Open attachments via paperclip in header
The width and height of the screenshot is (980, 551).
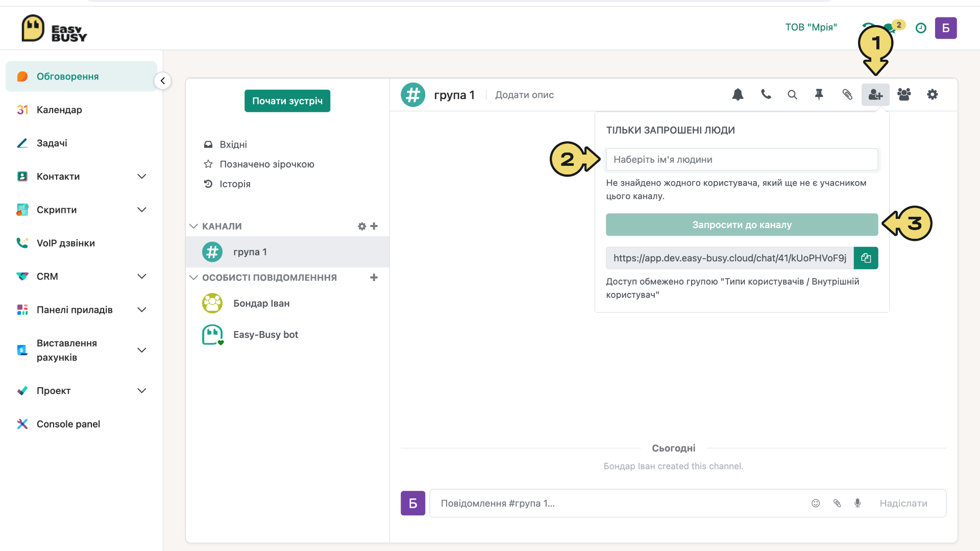(x=847, y=94)
